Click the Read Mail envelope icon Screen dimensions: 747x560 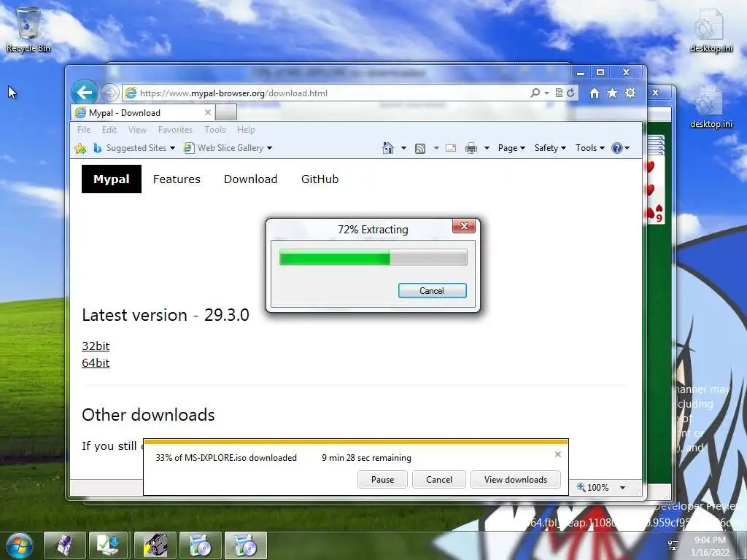pos(451,148)
